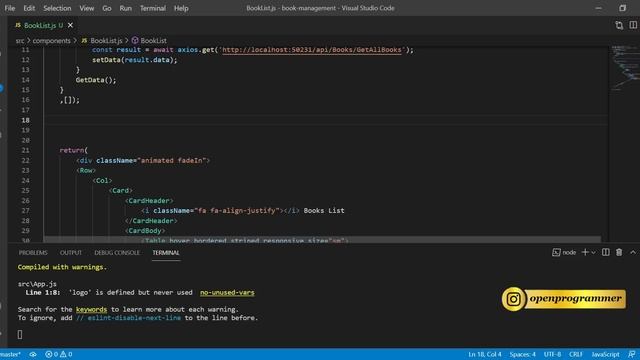Click the symbol cube icon in breadcrumb
Screen dimensions: 640x360
pyautogui.click(x=135, y=40)
